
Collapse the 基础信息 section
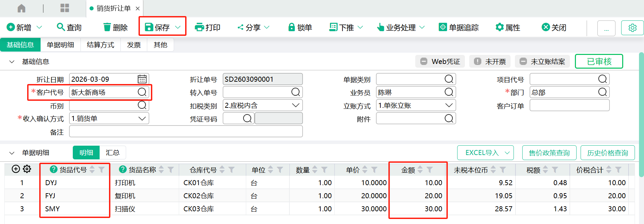pyautogui.click(x=12, y=62)
